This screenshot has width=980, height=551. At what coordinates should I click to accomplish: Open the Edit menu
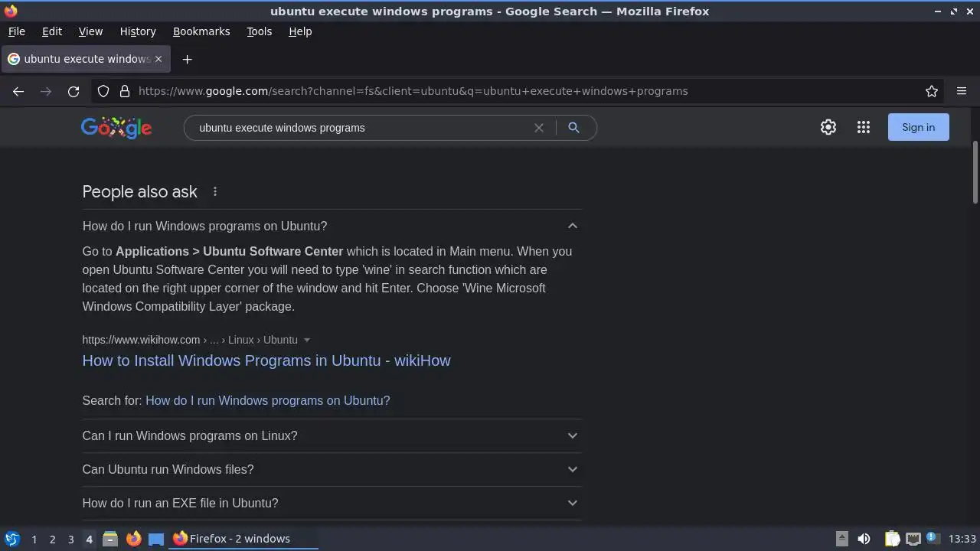[x=52, y=31]
